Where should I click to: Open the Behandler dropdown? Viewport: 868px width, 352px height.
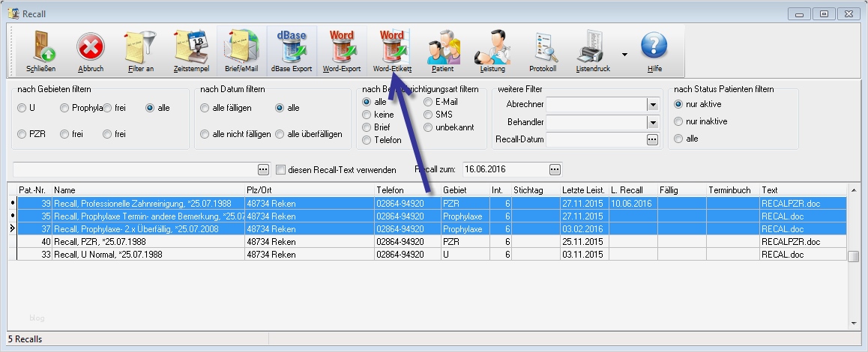653,122
